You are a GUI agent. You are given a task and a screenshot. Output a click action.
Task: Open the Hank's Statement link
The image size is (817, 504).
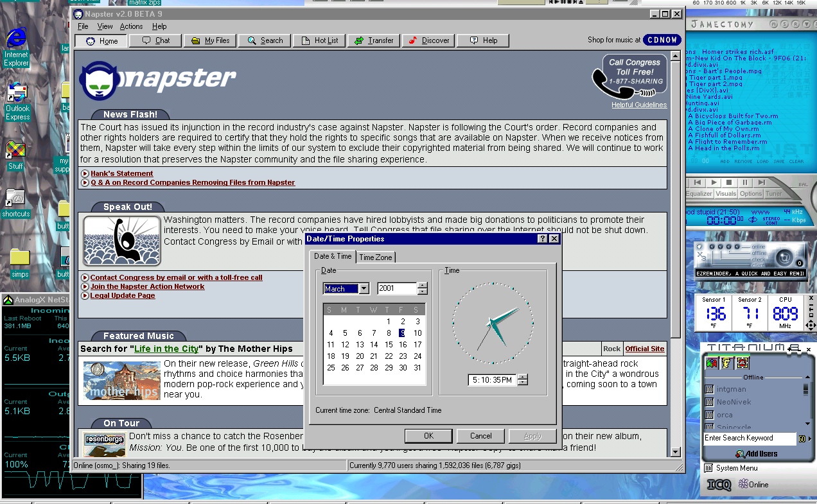(x=121, y=173)
